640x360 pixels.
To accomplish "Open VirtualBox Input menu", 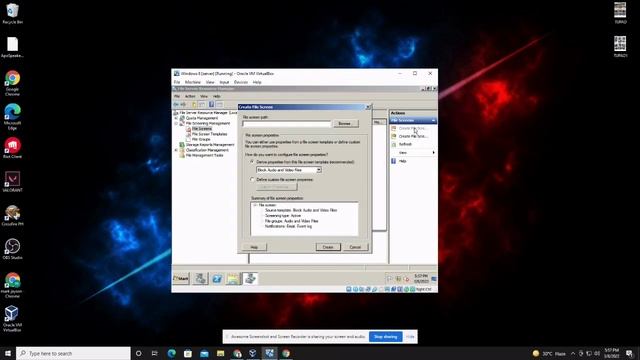I will tap(224, 82).
